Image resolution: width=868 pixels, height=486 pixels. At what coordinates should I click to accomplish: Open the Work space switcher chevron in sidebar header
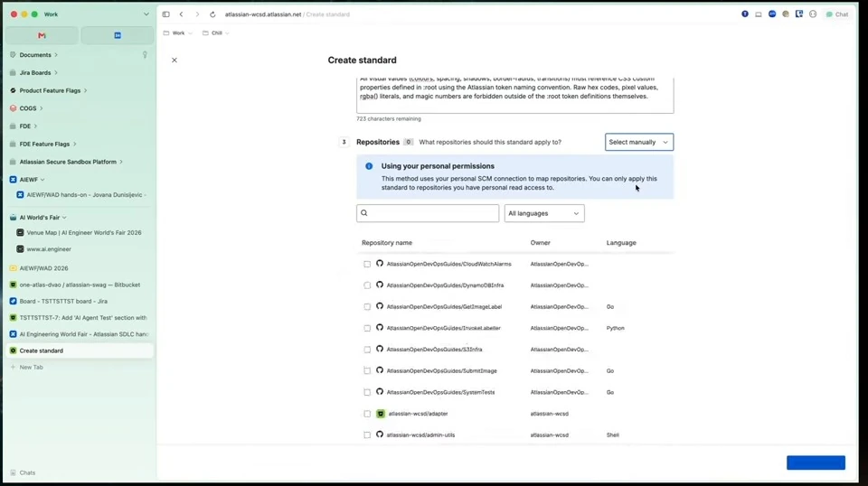coord(146,14)
